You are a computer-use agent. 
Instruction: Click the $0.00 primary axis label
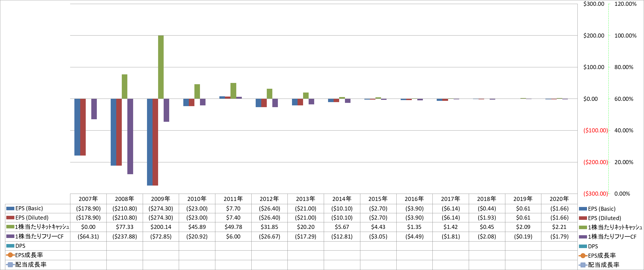pyautogui.click(x=591, y=99)
